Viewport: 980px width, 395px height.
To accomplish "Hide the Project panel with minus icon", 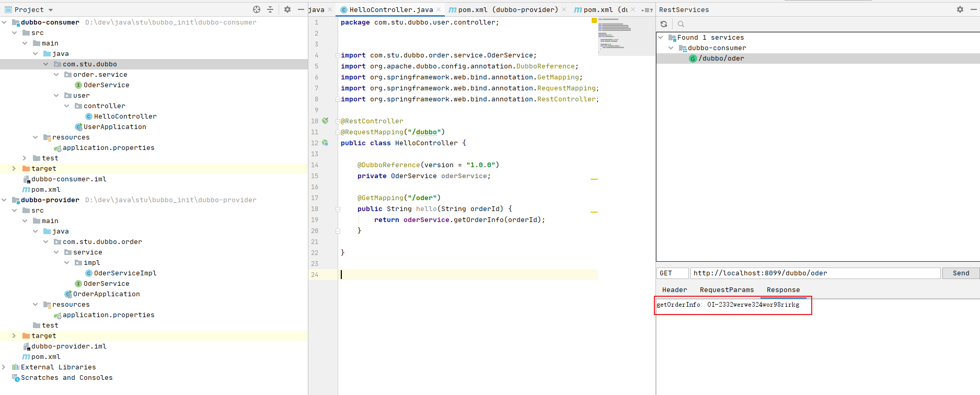I will 301,9.
